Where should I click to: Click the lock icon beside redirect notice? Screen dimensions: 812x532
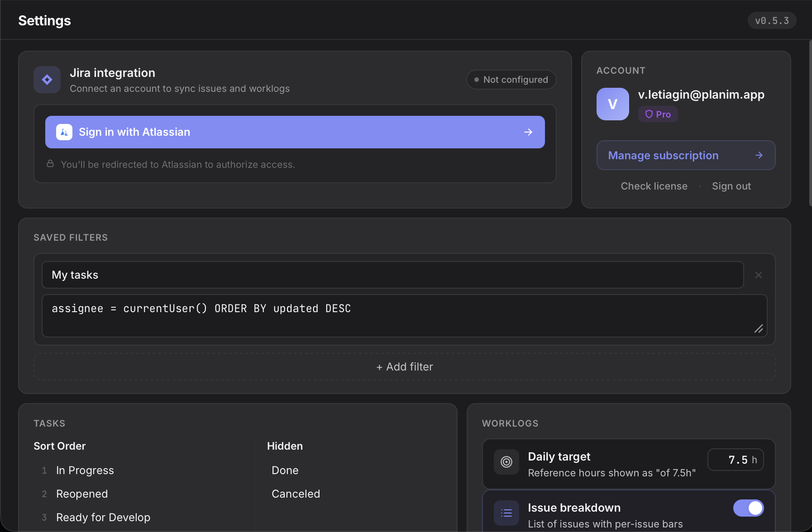pos(50,164)
